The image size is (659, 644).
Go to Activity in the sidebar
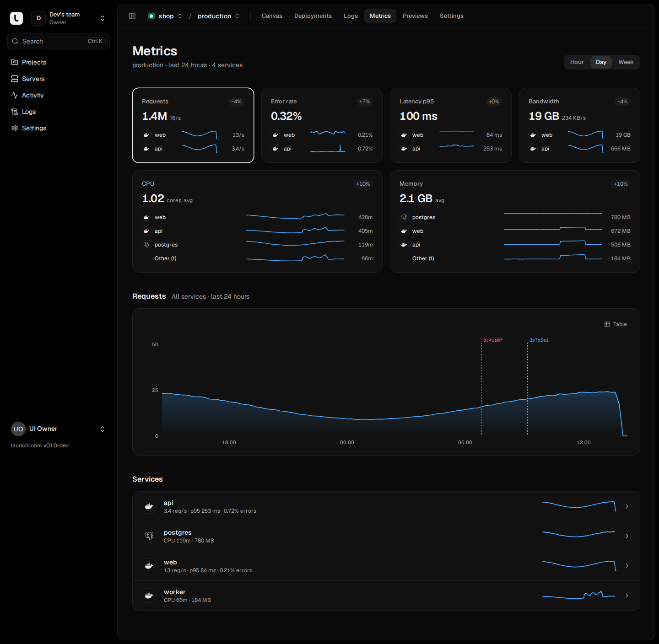(59, 95)
